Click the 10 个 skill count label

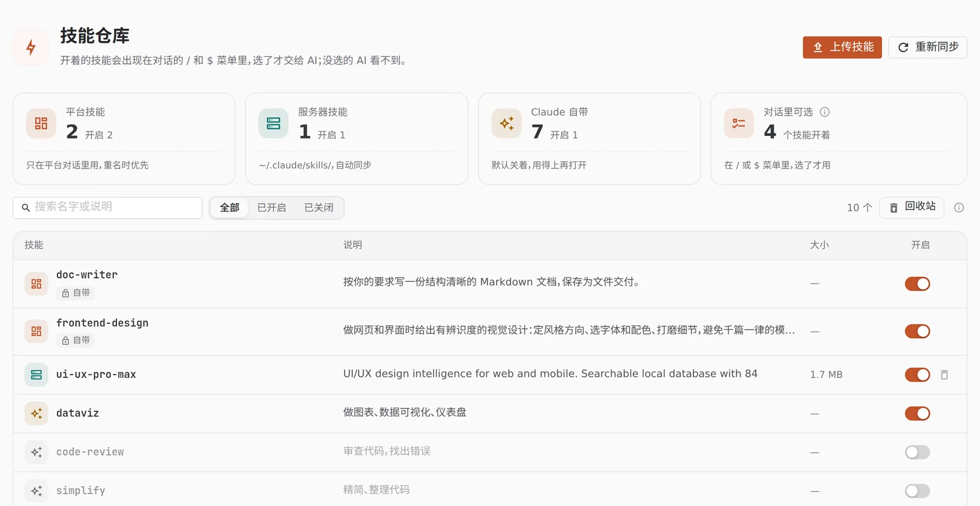point(859,208)
